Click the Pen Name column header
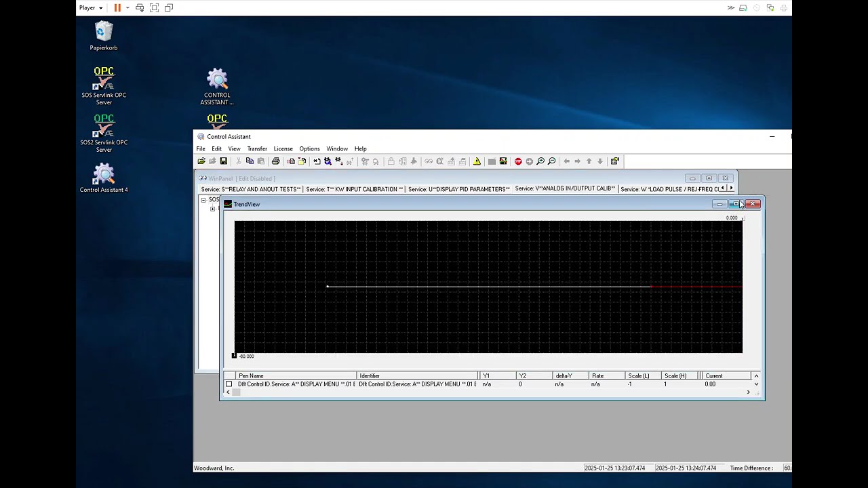The height and width of the screenshot is (488, 868). 296,375
